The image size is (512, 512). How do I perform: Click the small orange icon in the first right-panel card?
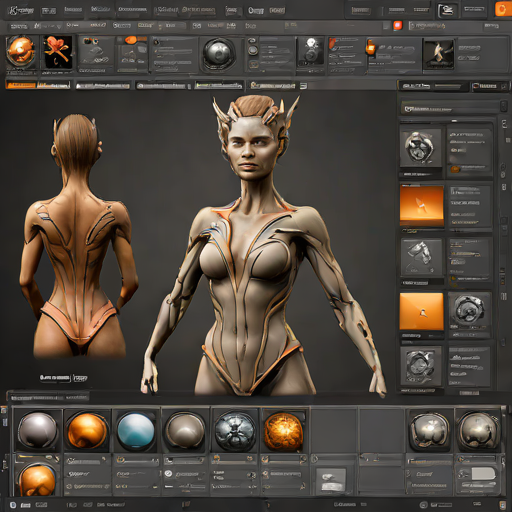pyautogui.click(x=455, y=169)
